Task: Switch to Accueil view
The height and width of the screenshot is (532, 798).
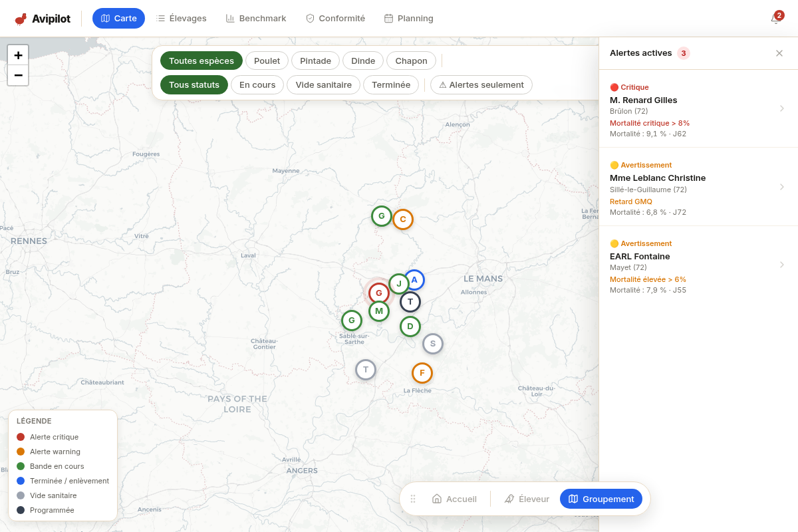Action: pos(454,499)
